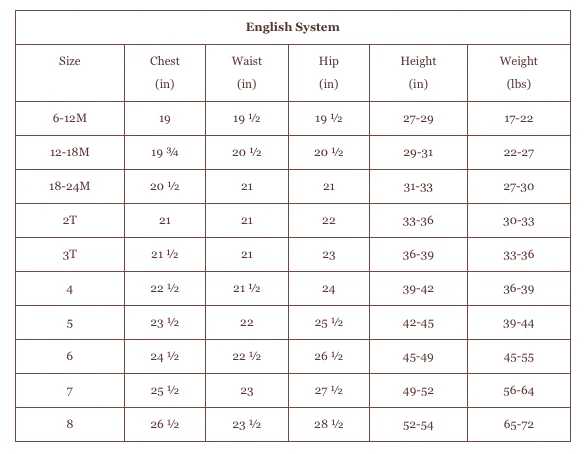This screenshot has width=585, height=454.
Task: Select the 18-24M size cell
Action: click(x=70, y=186)
